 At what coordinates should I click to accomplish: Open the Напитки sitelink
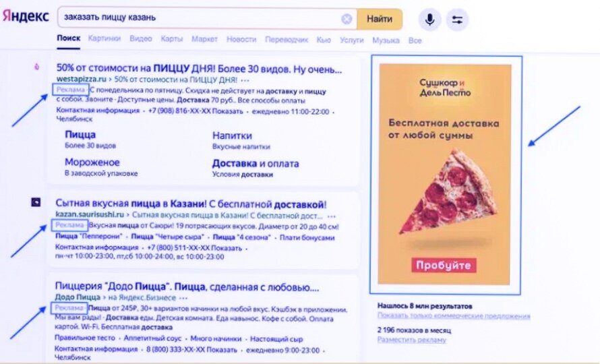[x=232, y=135]
